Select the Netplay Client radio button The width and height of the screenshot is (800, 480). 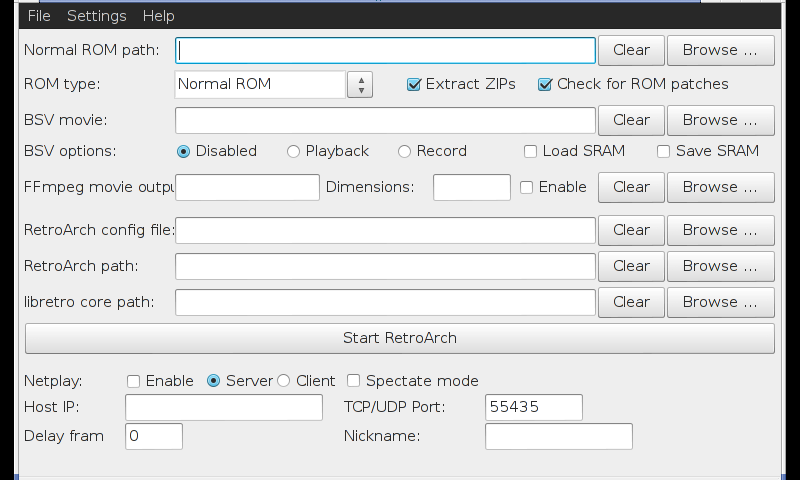(284, 381)
